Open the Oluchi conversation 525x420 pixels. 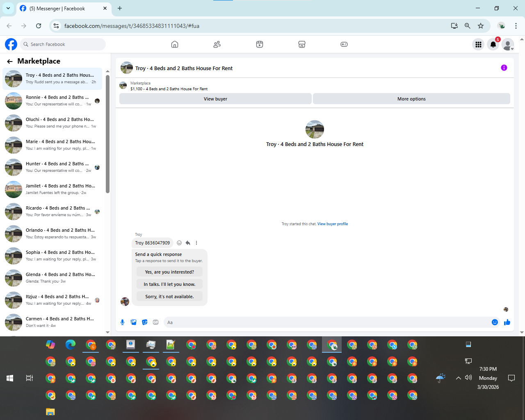pyautogui.click(x=52, y=123)
